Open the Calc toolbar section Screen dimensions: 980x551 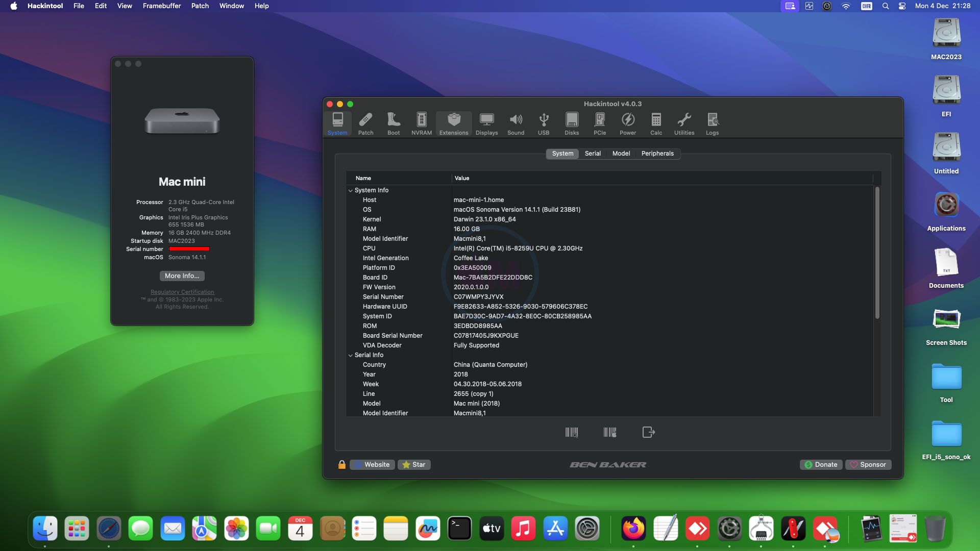point(656,124)
